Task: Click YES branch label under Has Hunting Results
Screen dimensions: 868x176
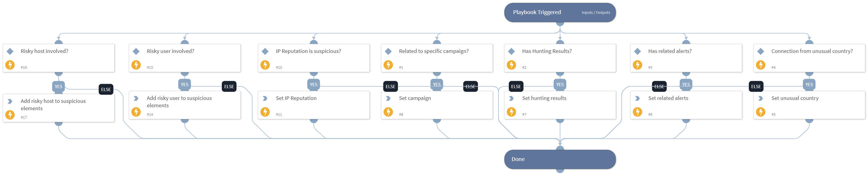Action: pyautogui.click(x=560, y=84)
